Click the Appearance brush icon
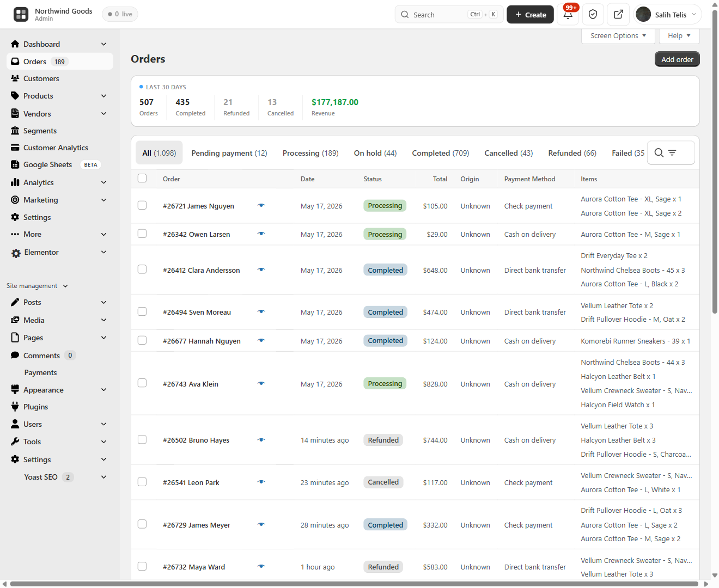 tap(15, 390)
